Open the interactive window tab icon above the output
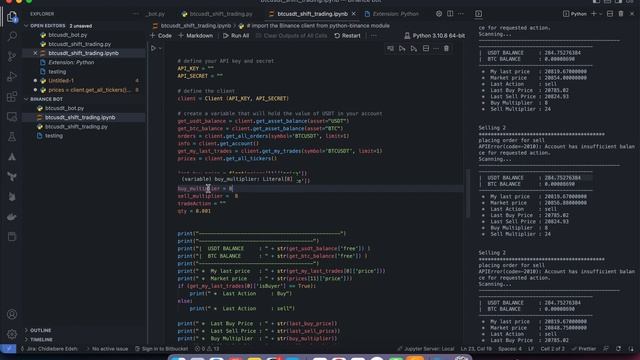Image resolution: width=640 pixels, height=360 pixels. tap(478, 13)
